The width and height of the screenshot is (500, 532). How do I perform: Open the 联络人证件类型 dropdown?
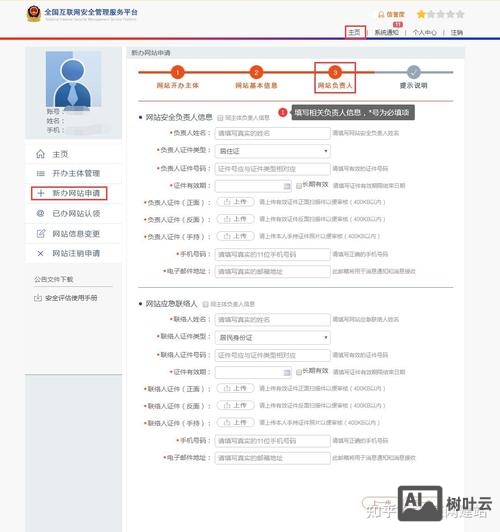coord(273,338)
